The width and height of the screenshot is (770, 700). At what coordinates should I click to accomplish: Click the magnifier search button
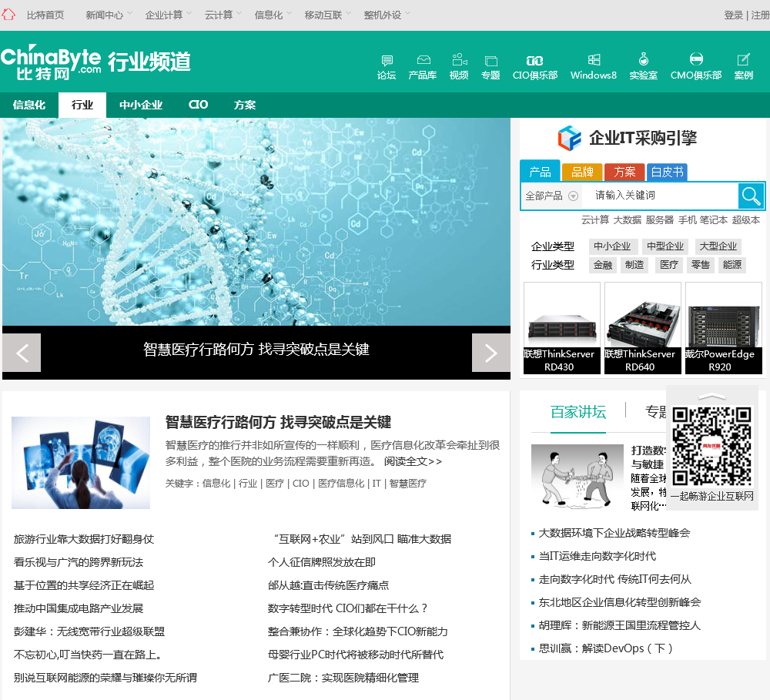(751, 196)
